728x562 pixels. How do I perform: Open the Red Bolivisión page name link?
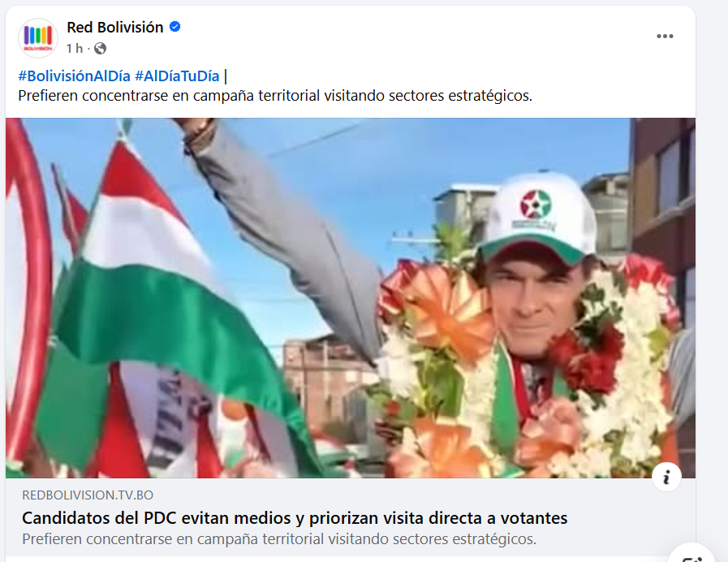click(x=114, y=28)
